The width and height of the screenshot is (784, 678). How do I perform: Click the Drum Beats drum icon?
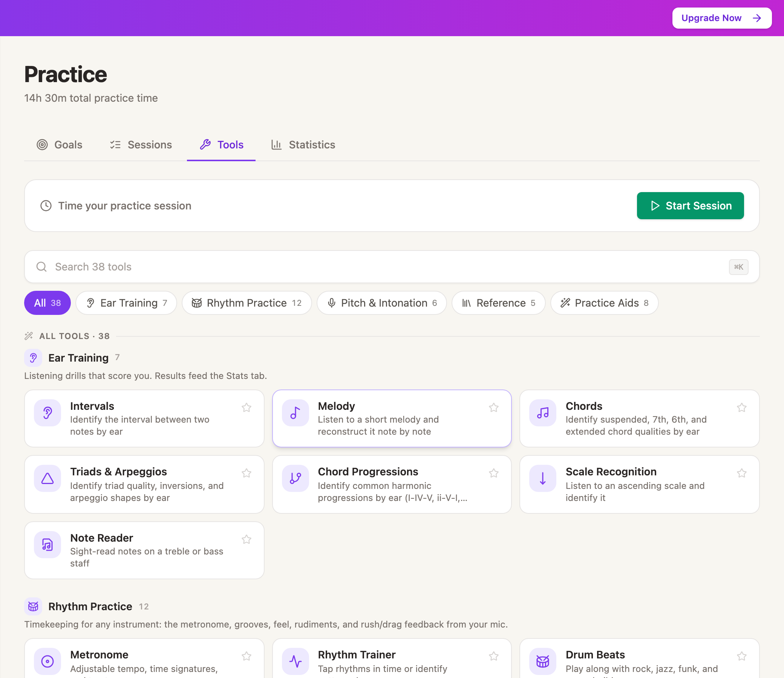[x=542, y=661]
